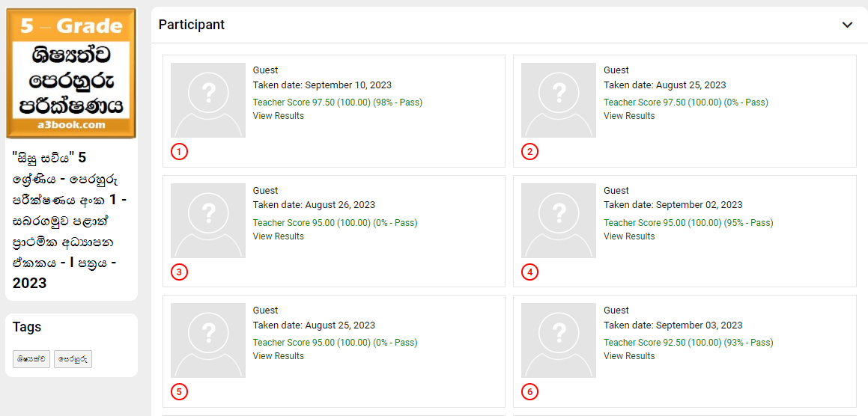Open View Results for participant 2
Viewport: 868px width, 416px height.
point(629,116)
